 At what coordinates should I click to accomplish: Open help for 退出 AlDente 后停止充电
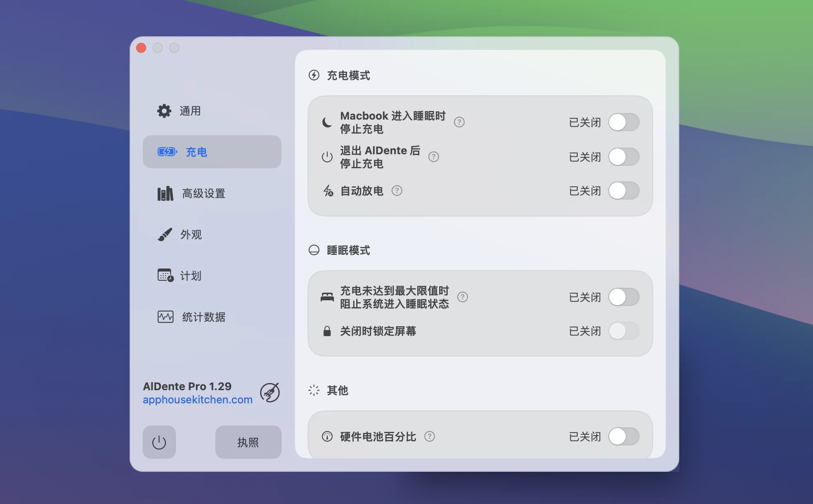pyautogui.click(x=434, y=157)
